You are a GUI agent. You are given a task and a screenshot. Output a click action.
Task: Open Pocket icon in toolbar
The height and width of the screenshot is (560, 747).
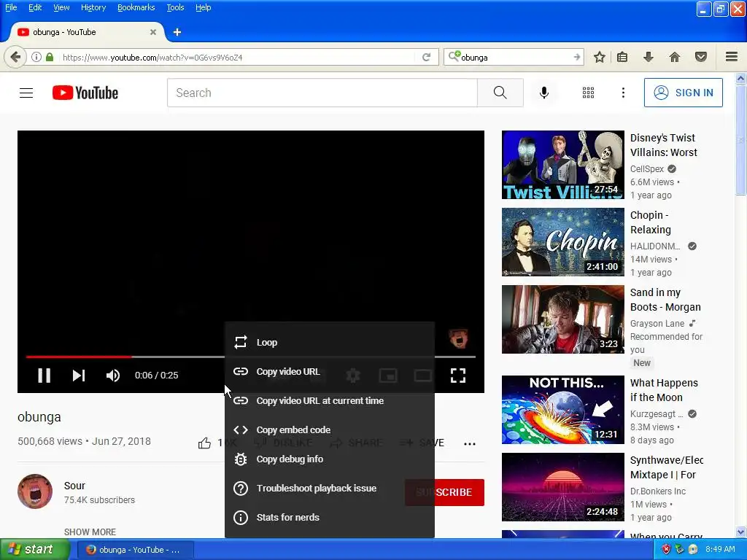701,57
